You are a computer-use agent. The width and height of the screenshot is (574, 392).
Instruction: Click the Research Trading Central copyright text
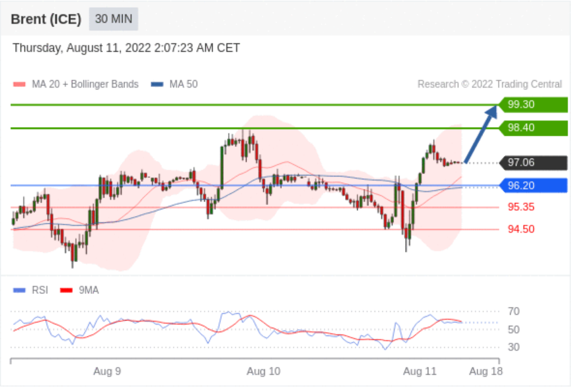point(490,84)
